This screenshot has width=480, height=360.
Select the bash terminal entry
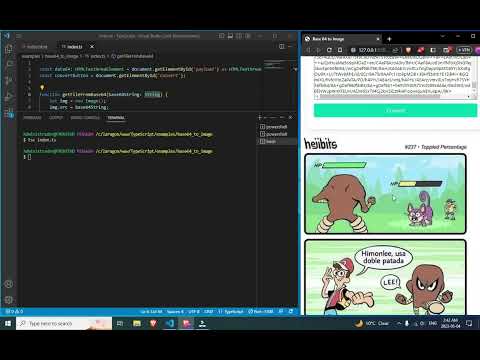click(276, 141)
